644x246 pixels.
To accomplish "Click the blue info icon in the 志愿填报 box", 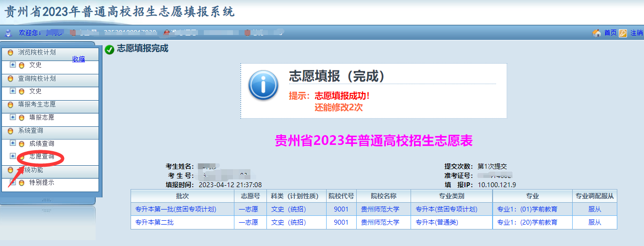I will tap(263, 86).
